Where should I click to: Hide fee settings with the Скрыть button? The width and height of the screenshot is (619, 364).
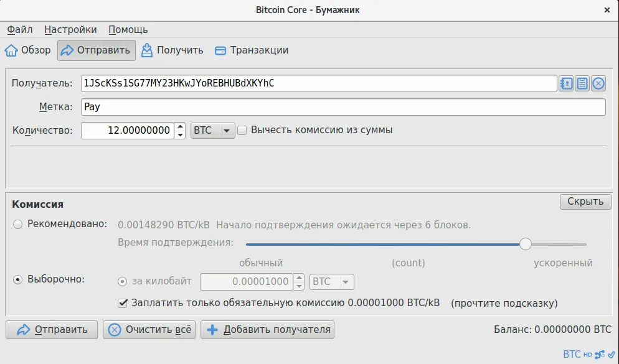click(585, 202)
